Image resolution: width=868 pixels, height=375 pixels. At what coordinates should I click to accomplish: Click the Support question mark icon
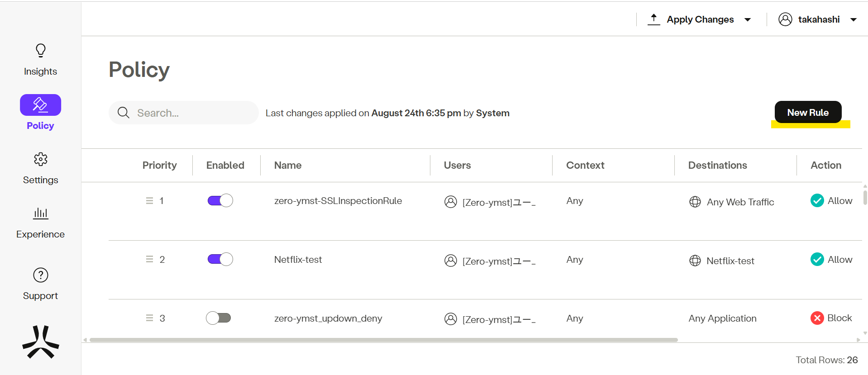click(x=41, y=275)
